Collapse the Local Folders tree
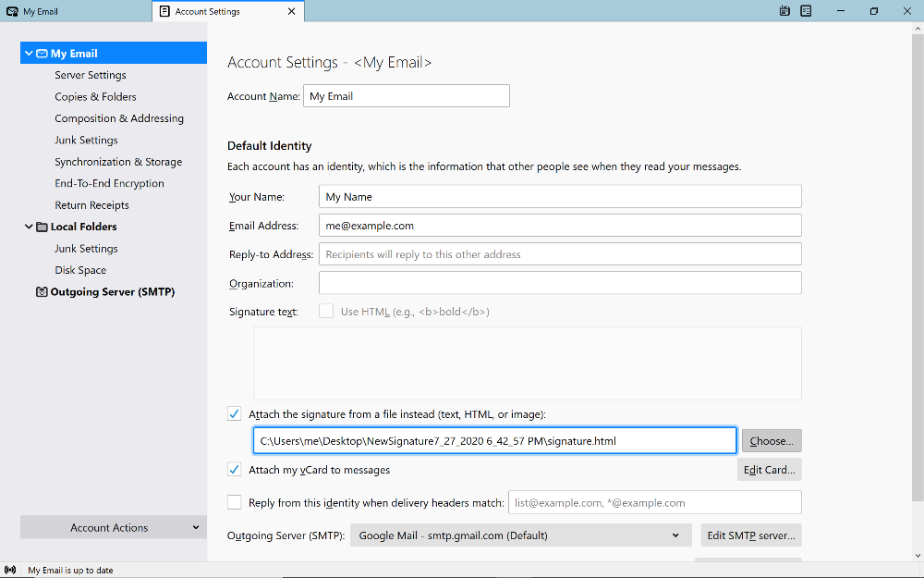This screenshot has width=924, height=578. (29, 227)
